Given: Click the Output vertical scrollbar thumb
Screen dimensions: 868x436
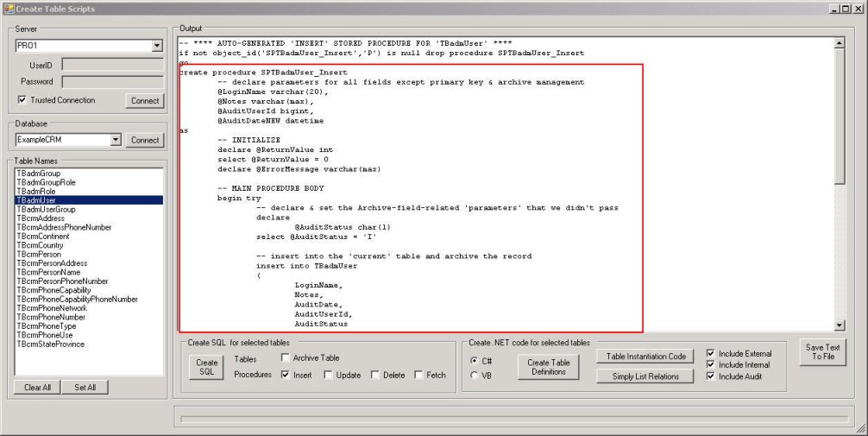Looking at the screenshot, I should click(x=840, y=117).
